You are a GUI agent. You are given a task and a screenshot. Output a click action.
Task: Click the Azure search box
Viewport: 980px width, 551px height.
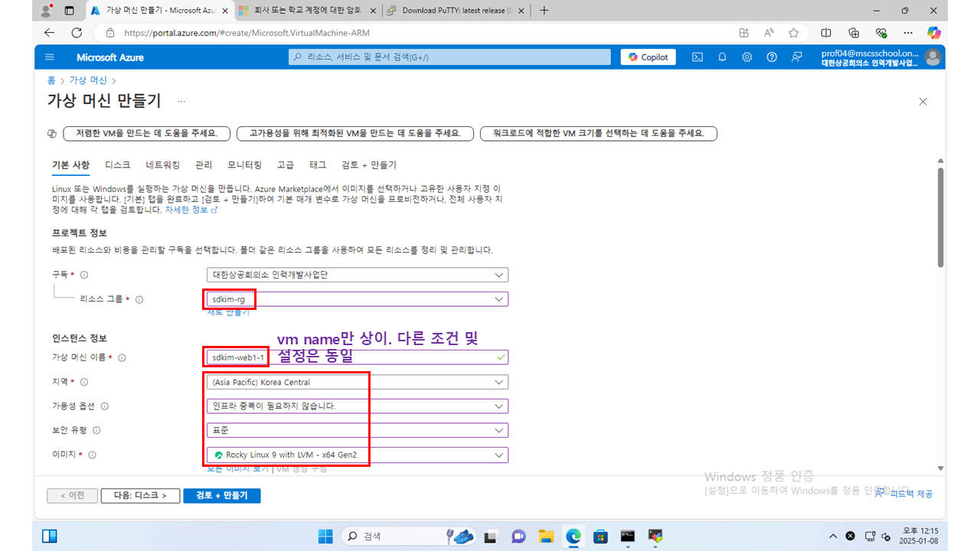450,57
